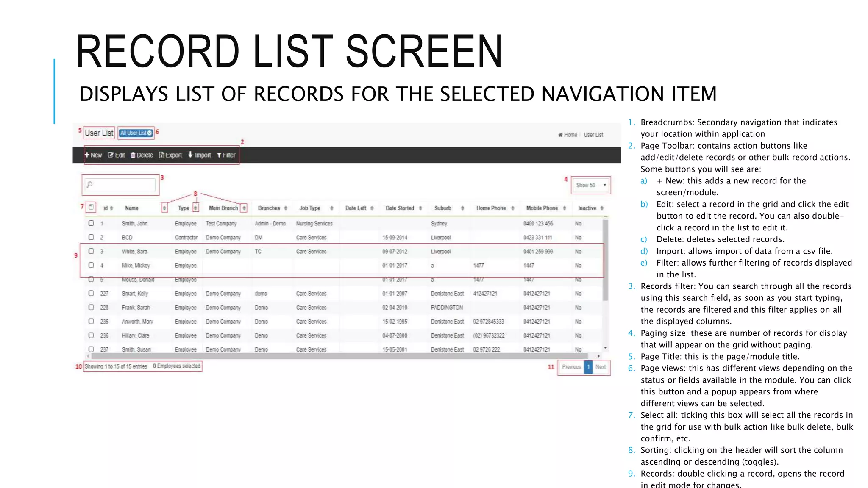
Task: Click the Edit pencil icon in toolbar
Action: pos(111,155)
